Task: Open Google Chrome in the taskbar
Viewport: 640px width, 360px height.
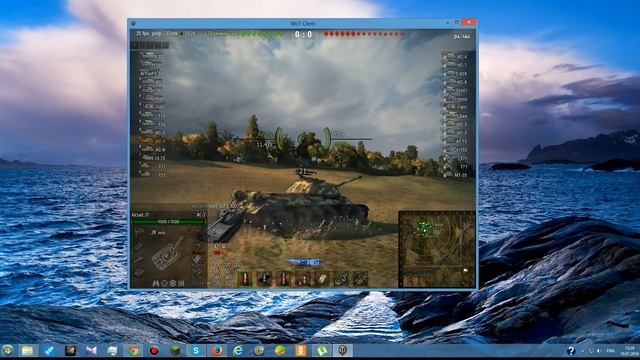Action: point(133,350)
